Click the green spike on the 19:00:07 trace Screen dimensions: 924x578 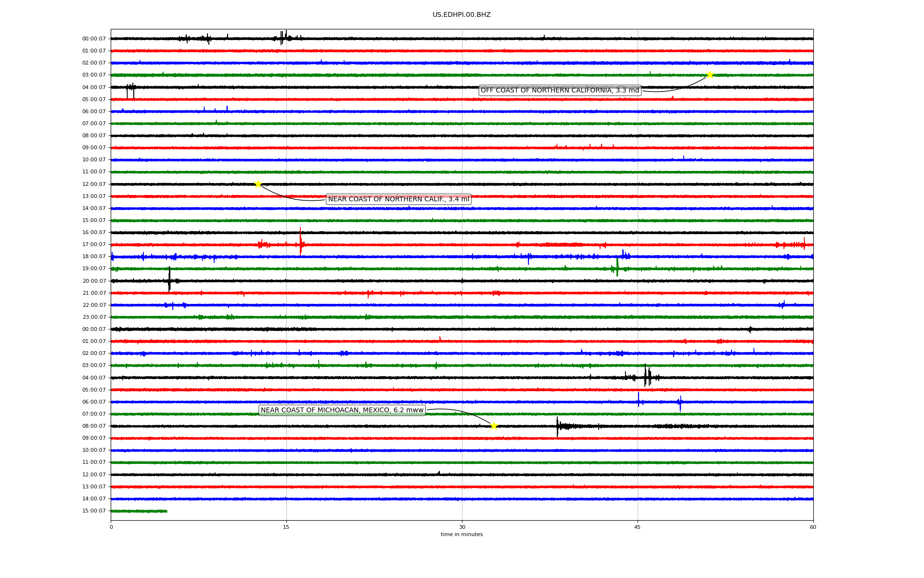(617, 267)
